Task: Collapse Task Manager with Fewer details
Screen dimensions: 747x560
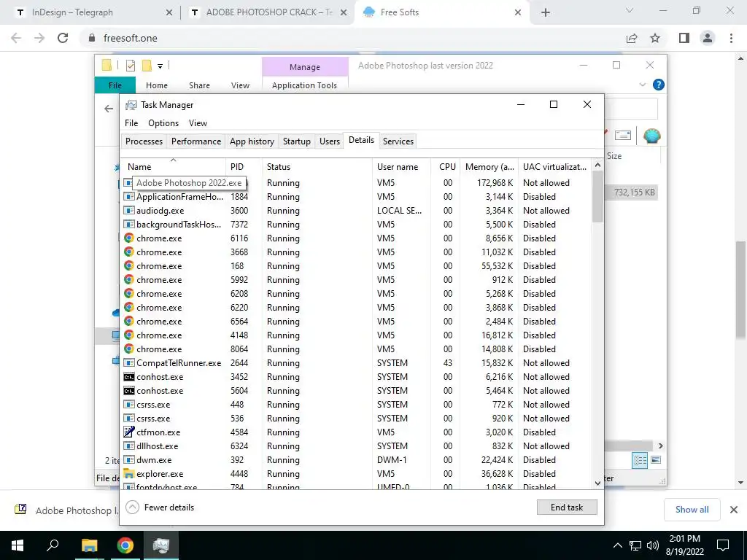Action: click(160, 507)
